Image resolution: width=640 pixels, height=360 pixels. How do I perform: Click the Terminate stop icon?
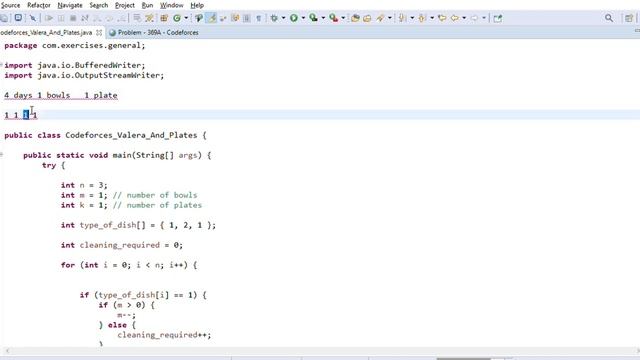(73, 18)
